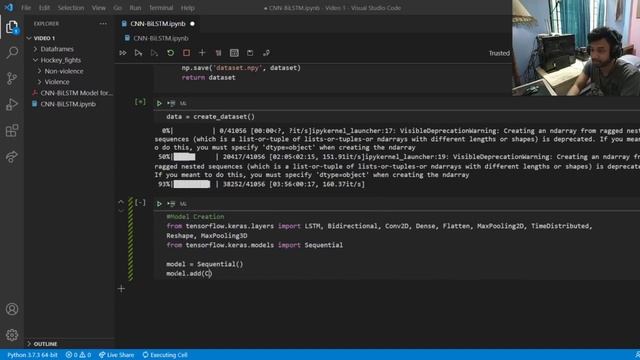Click into data = create_dataset() code

pos(210,117)
